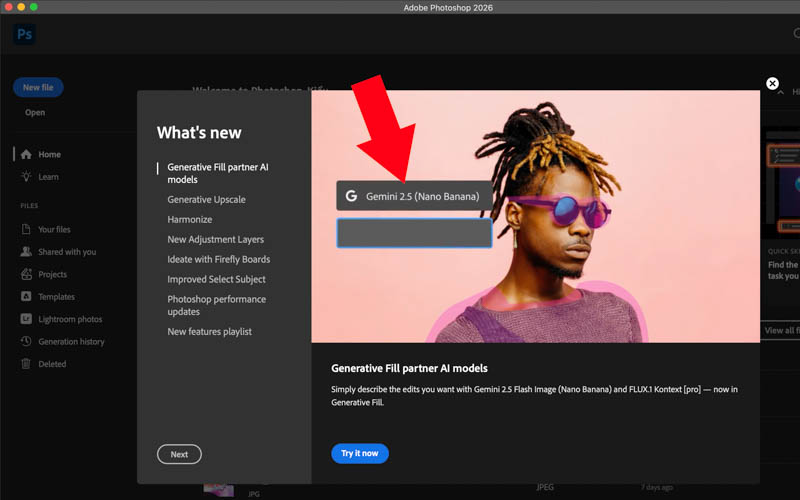Select Improved Select Subject item
This screenshot has height=500, width=800.
click(216, 279)
